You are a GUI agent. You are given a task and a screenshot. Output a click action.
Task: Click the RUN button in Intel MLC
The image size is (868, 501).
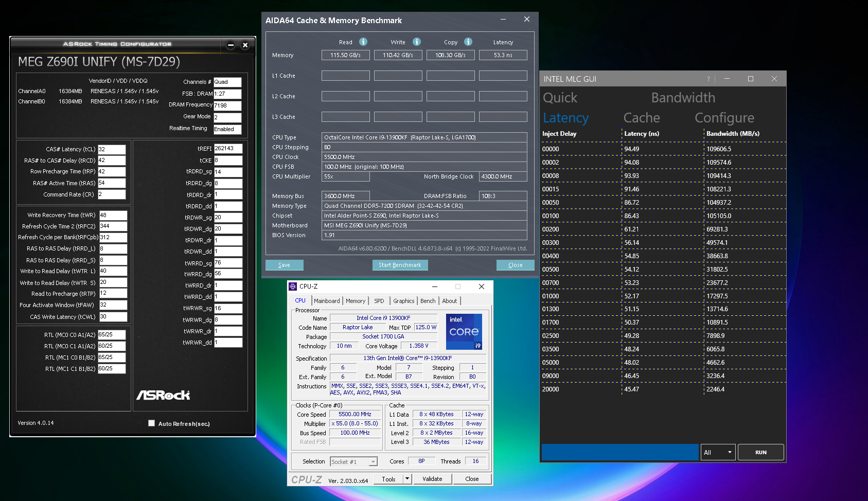760,452
